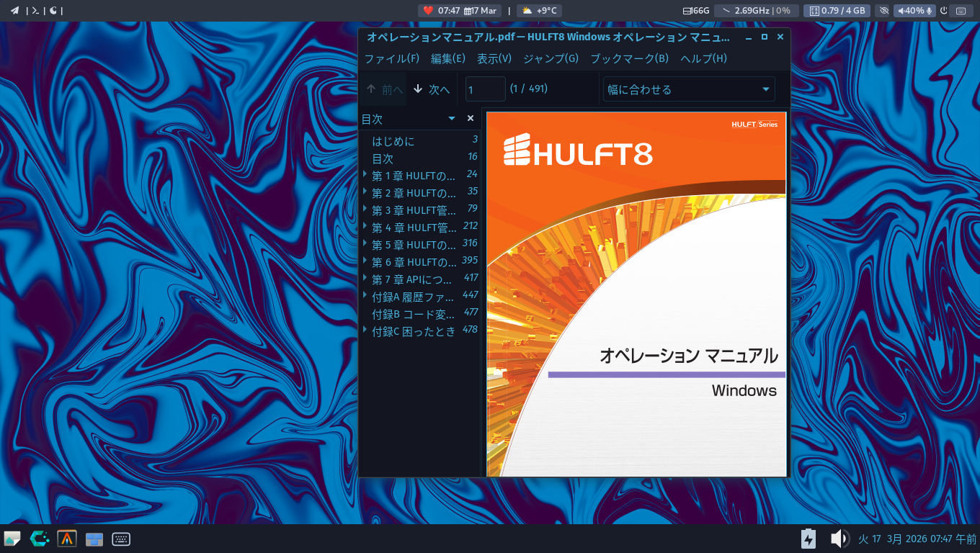Image resolution: width=980 pixels, height=553 pixels.
Task: Expand the 第 5 章 outline entry
Action: click(x=365, y=244)
